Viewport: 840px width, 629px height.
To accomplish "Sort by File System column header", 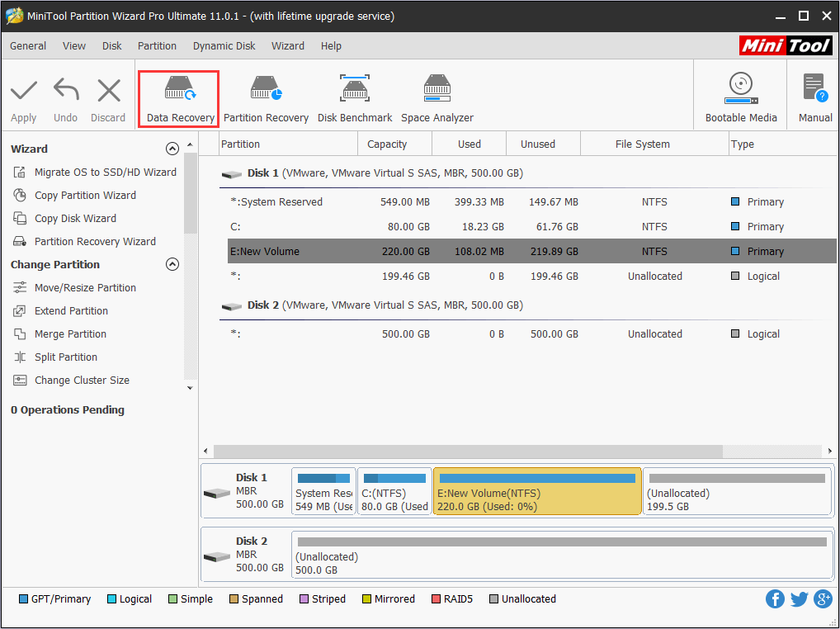I will (x=654, y=144).
